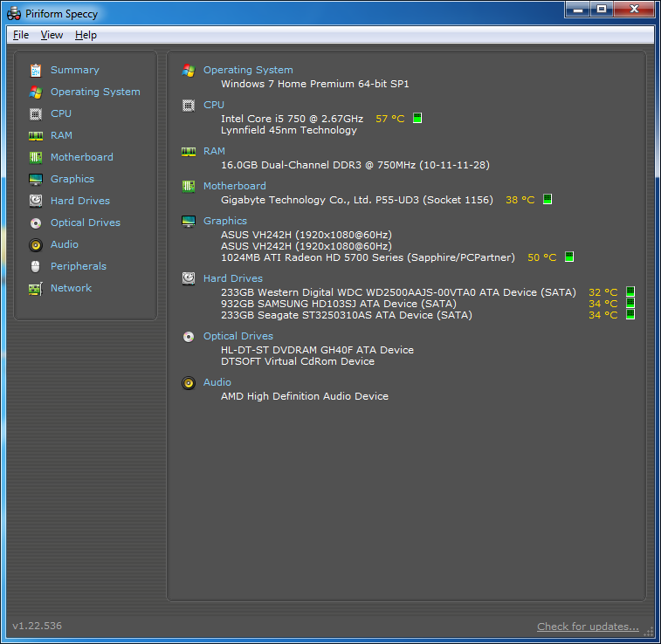
Task: Click the green temperature indicator next to motherboard 38 °C
Action: pos(547,199)
